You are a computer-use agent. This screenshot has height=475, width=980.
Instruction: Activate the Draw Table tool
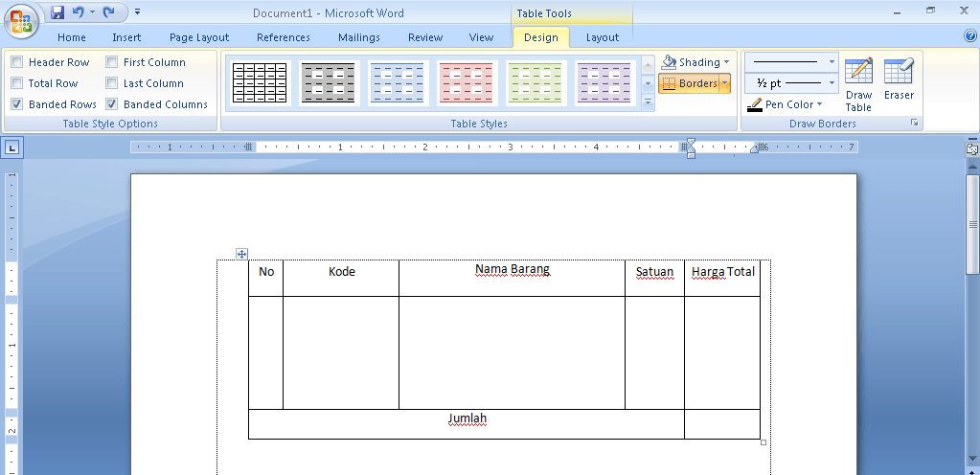pyautogui.click(x=858, y=84)
